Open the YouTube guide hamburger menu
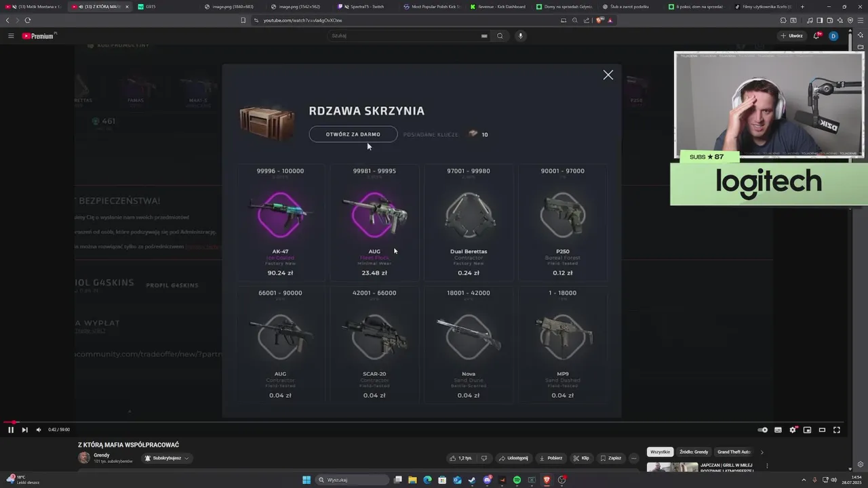Screen dimensions: 868x488 pos(11,36)
